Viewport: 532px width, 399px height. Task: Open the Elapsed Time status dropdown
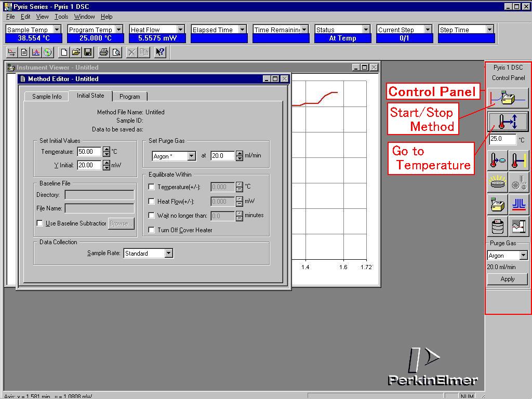[x=243, y=30]
